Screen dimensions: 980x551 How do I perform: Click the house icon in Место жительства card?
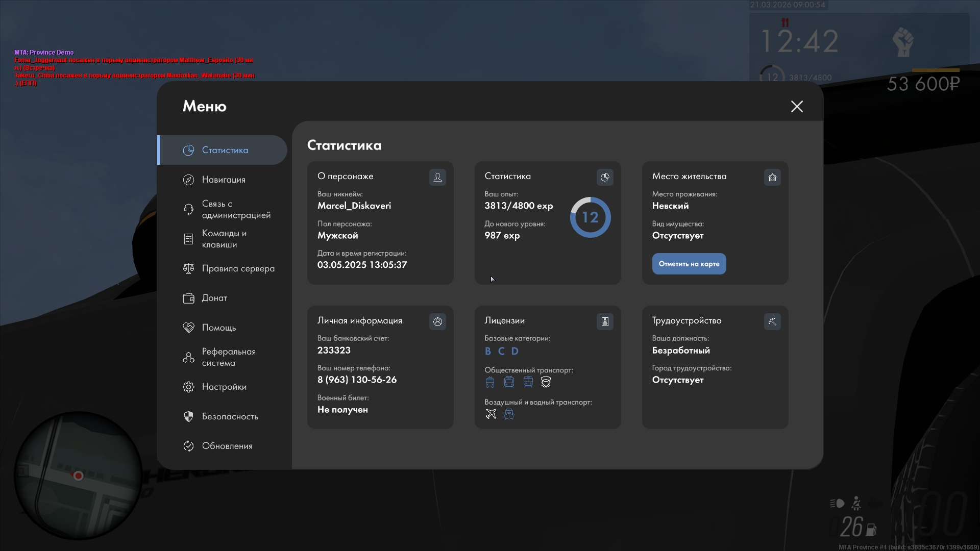pos(772,177)
